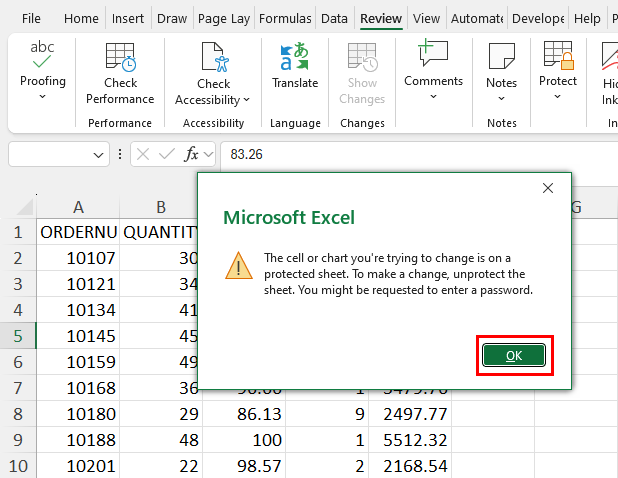Select cell containing 98.57

pos(244,466)
